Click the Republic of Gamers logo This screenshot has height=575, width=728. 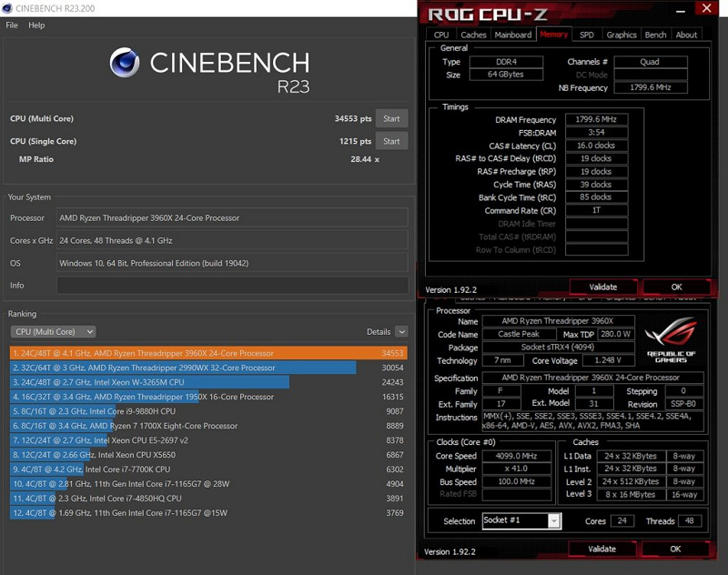point(672,339)
